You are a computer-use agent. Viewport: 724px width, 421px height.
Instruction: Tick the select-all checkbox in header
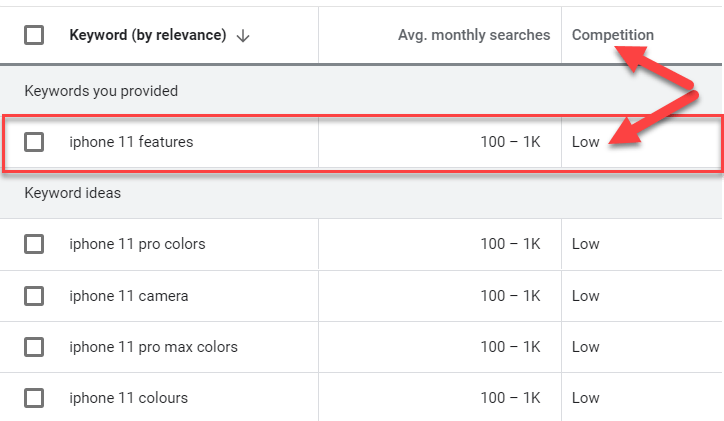[34, 35]
